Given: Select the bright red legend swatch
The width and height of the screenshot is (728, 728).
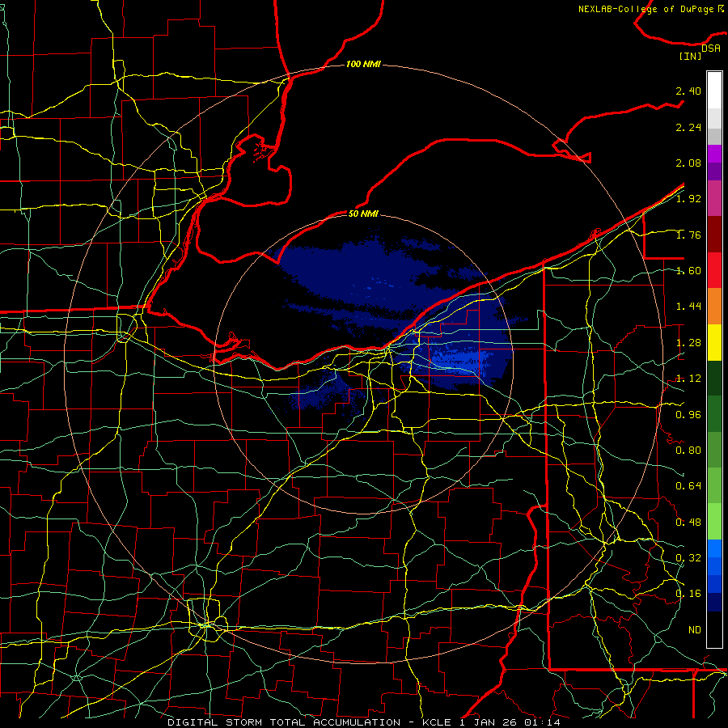Looking at the screenshot, I should click(x=714, y=270).
